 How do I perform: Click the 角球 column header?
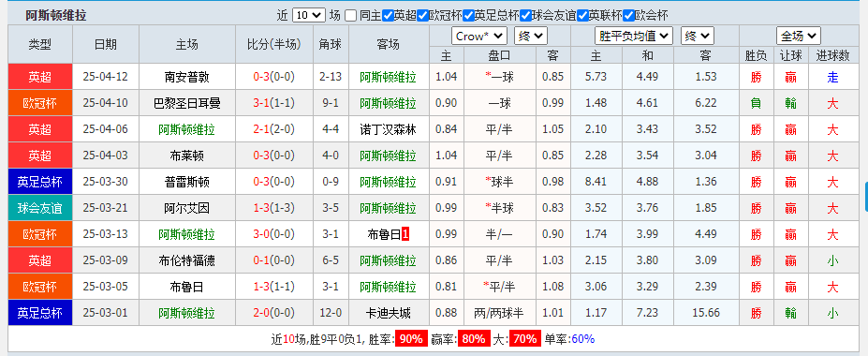pyautogui.click(x=331, y=44)
